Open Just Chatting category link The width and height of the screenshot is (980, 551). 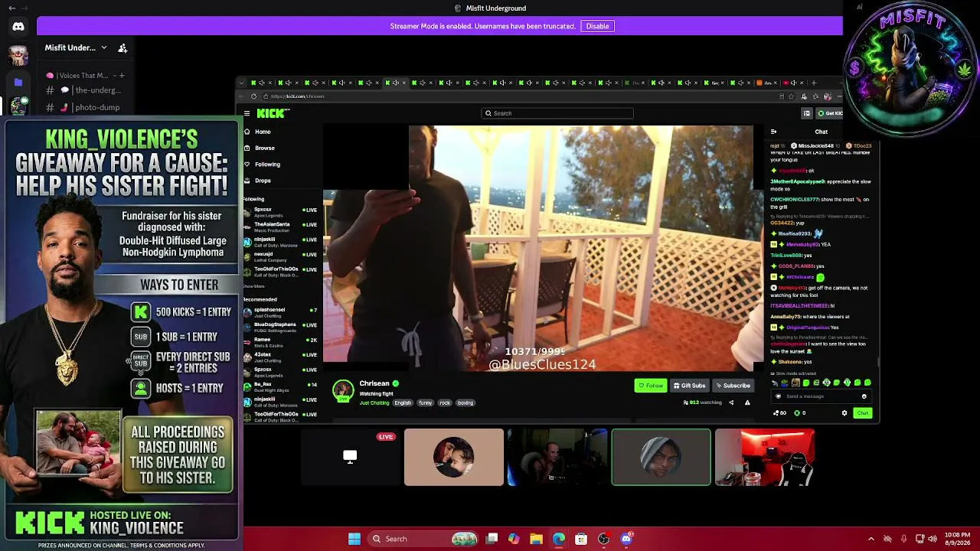374,403
